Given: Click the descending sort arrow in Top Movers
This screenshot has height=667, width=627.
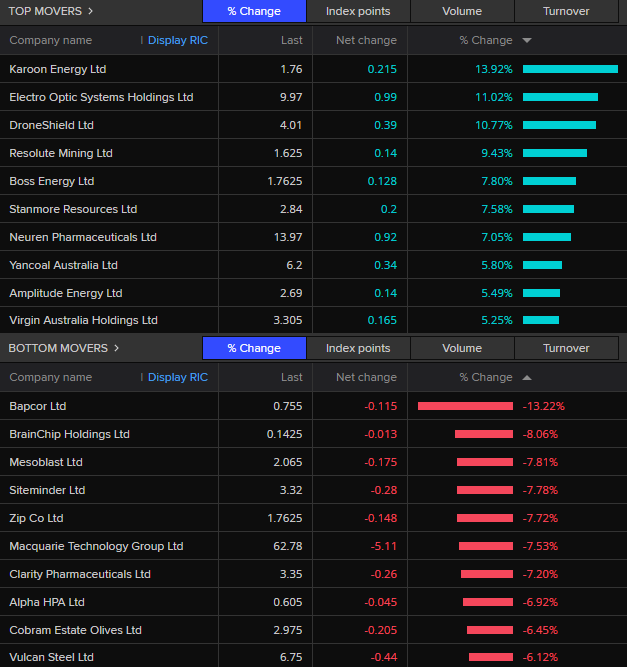Looking at the screenshot, I should [x=527, y=41].
